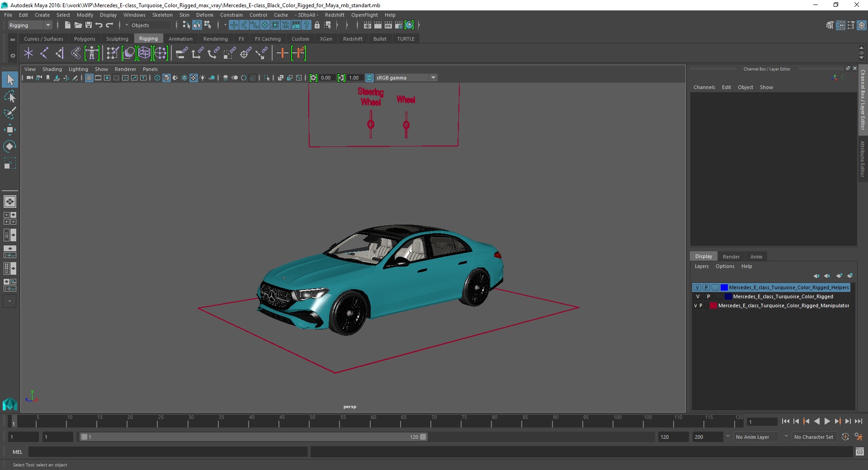Select the arrow Select tool
The height and width of the screenshot is (470, 868).
point(10,80)
